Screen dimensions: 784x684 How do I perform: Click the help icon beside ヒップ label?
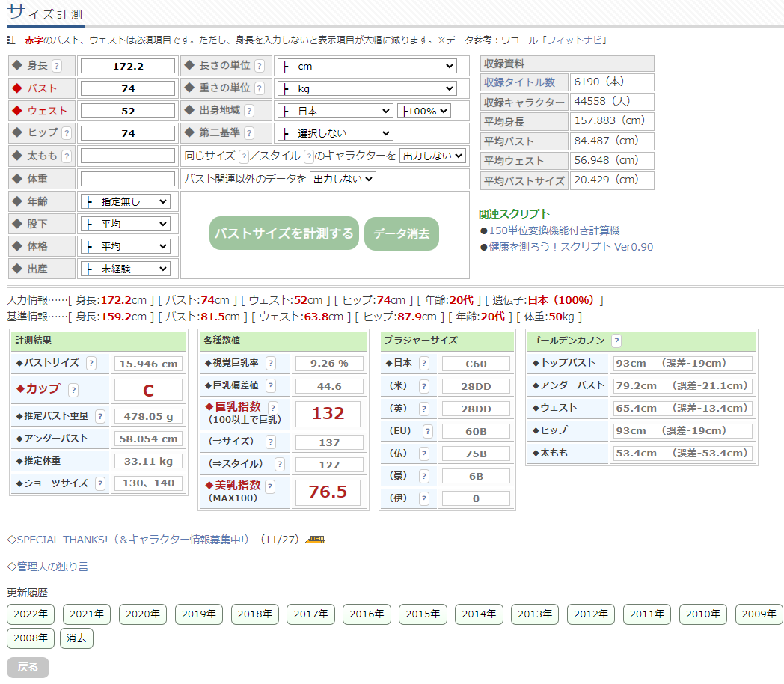(67, 133)
